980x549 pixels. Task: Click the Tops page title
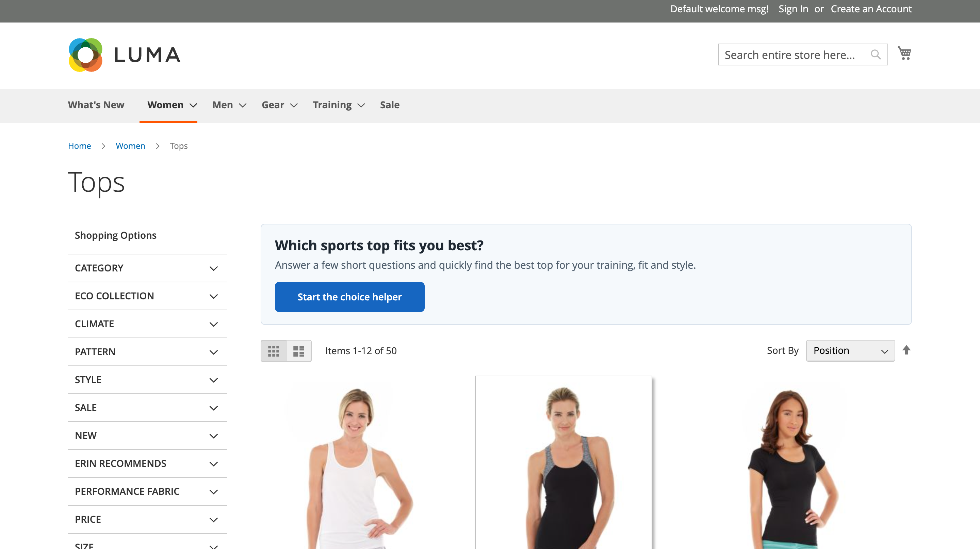(96, 182)
